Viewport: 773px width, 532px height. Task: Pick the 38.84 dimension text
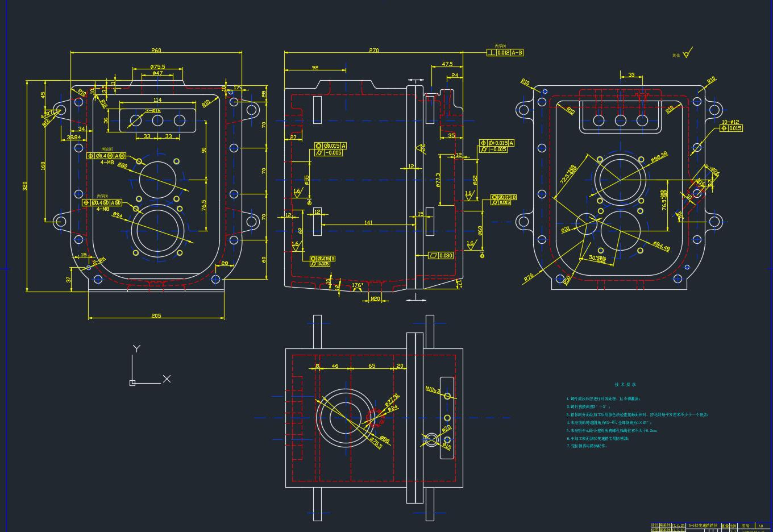[73, 137]
